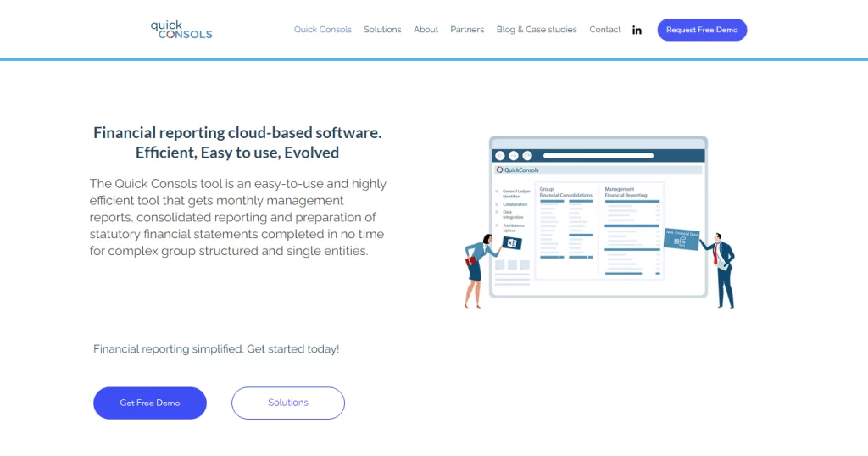
Task: Click the Non-Financial Data card in illustration
Action: coord(681,240)
